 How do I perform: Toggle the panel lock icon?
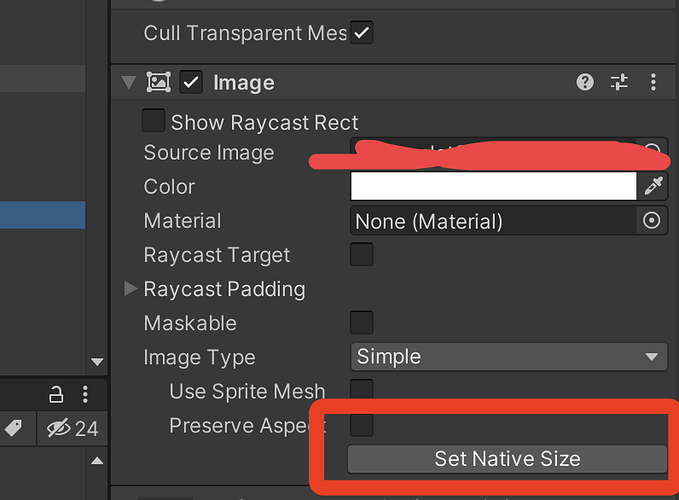(57, 393)
